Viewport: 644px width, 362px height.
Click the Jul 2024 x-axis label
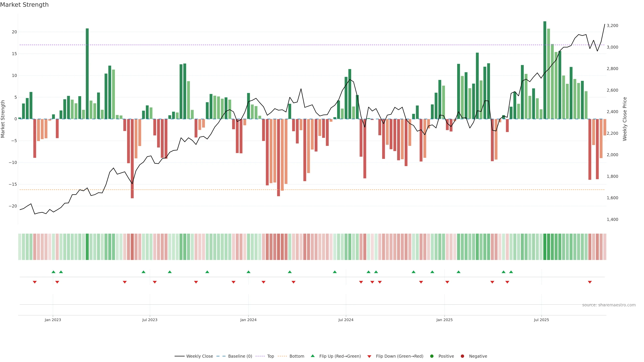346,320
